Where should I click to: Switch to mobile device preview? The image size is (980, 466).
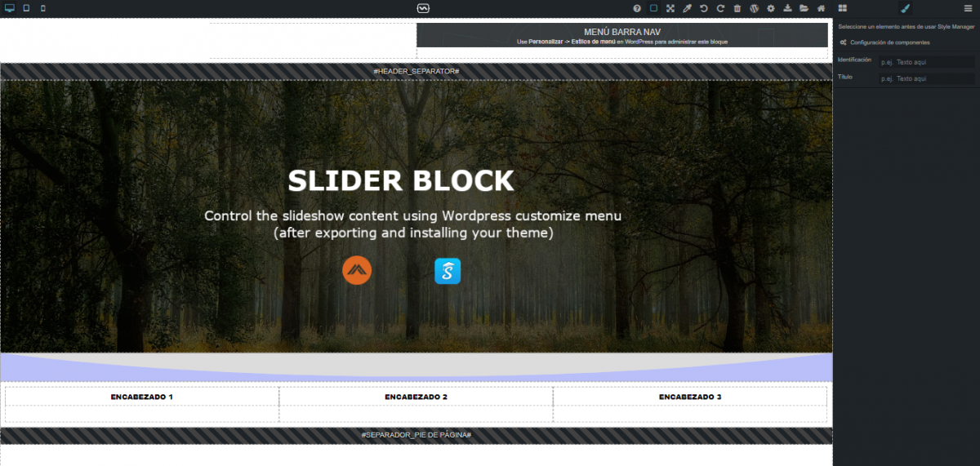(x=43, y=8)
